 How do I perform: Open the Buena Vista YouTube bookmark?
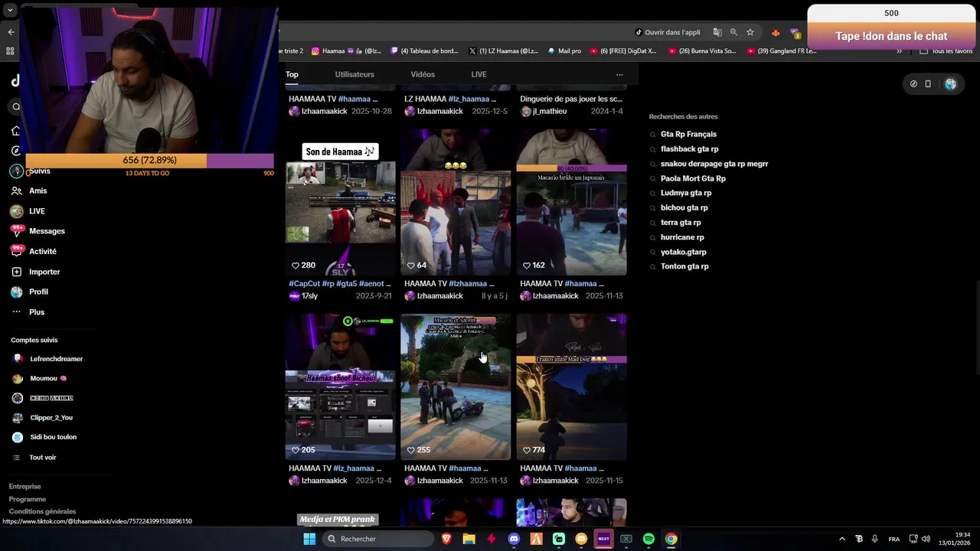(702, 51)
